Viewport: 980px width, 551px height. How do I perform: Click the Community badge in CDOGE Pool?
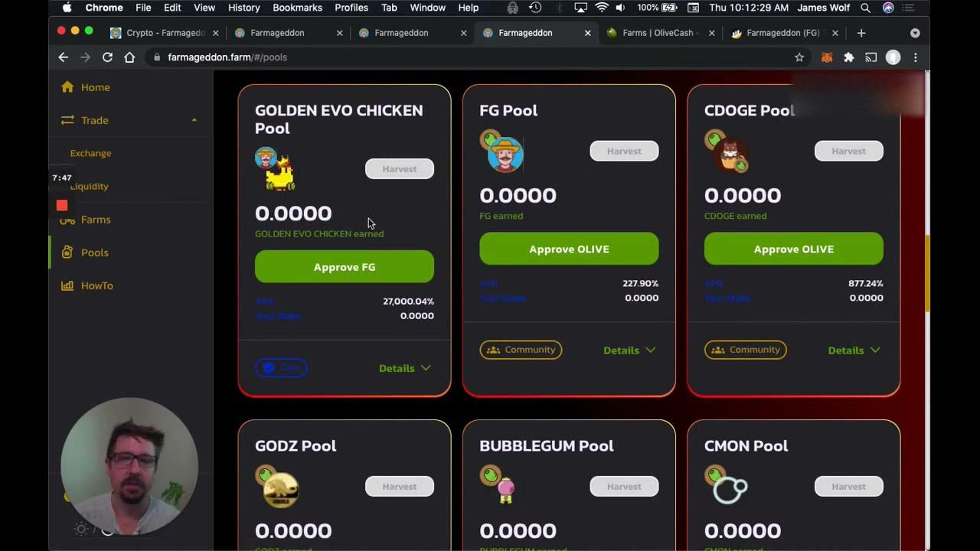pos(746,350)
